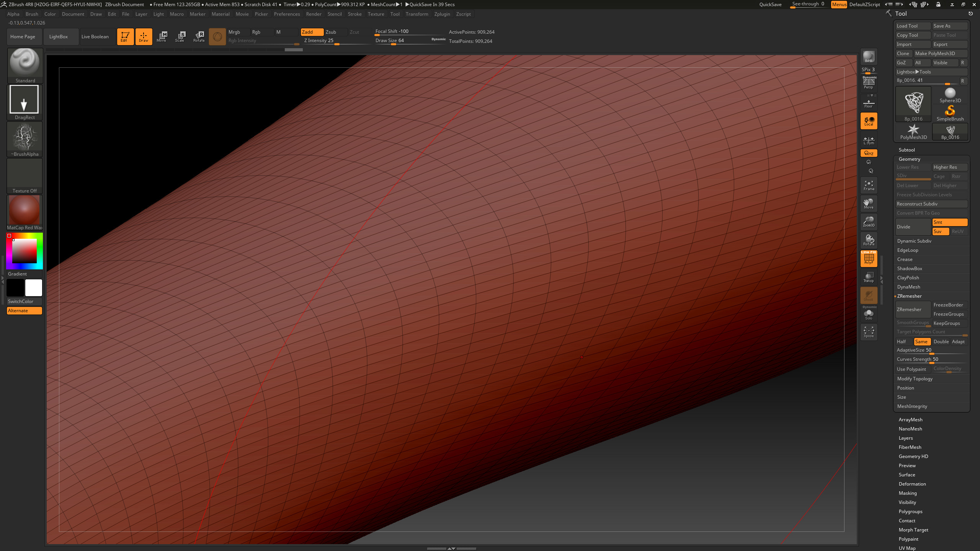Select the SimpleBrush tool thumbnail
Image resolution: width=980 pixels, height=551 pixels.
tap(950, 114)
